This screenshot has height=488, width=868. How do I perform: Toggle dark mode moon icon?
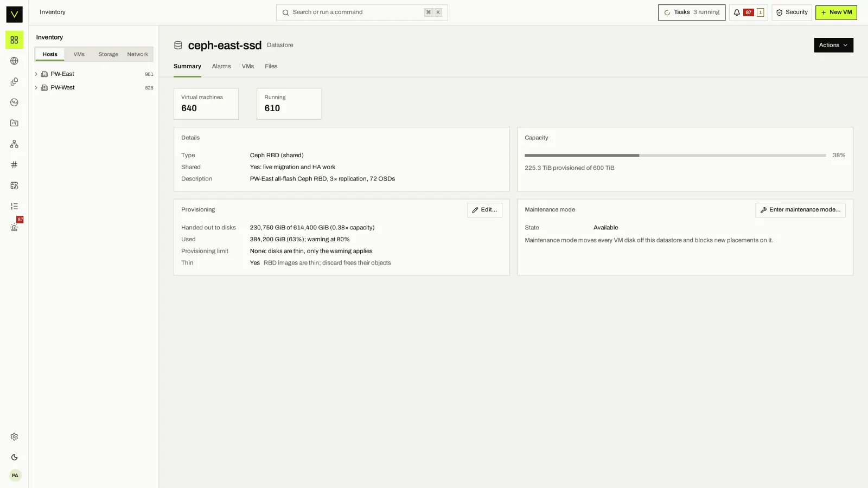(x=14, y=458)
